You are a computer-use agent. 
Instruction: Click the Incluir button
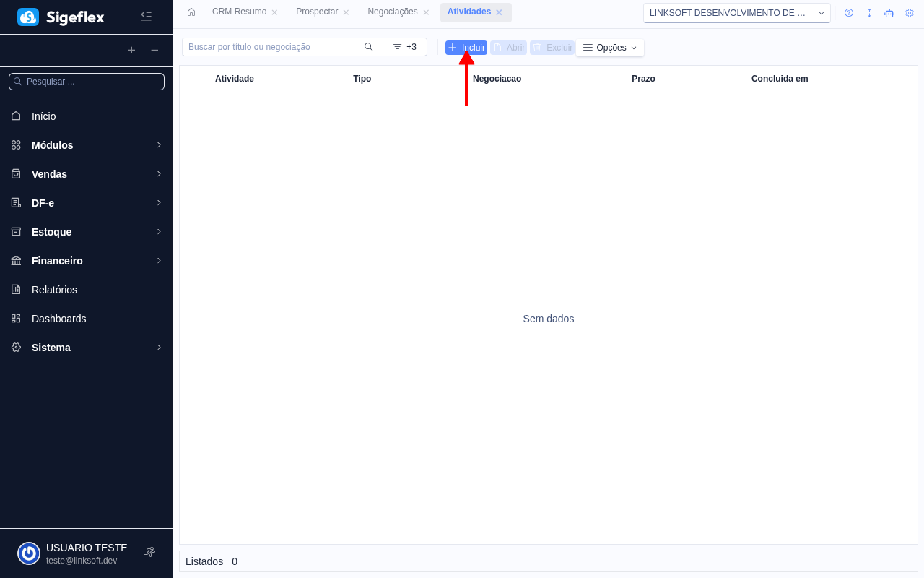click(x=466, y=47)
